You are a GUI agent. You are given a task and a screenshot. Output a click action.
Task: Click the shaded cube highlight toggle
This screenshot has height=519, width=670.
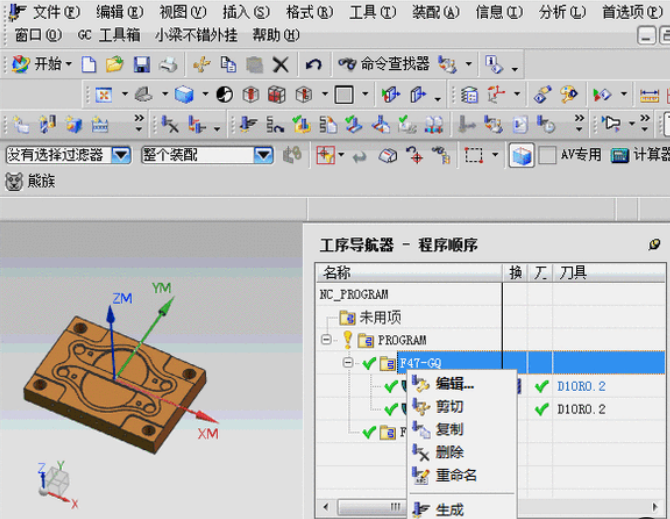521,155
